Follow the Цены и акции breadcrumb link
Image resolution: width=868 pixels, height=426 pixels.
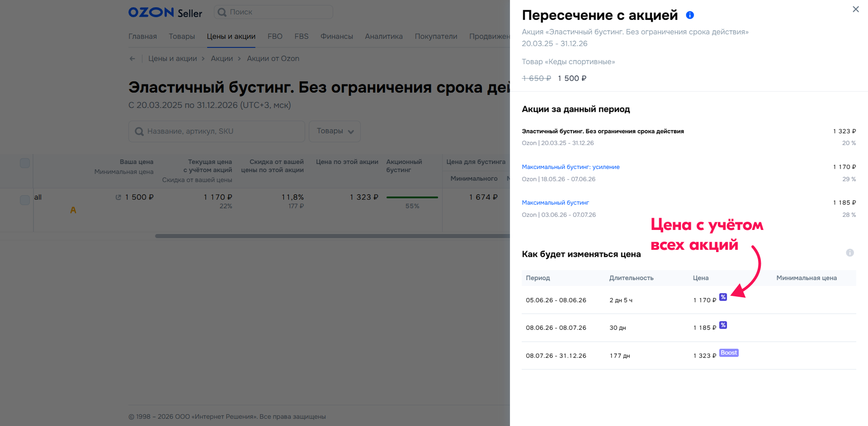(x=173, y=59)
